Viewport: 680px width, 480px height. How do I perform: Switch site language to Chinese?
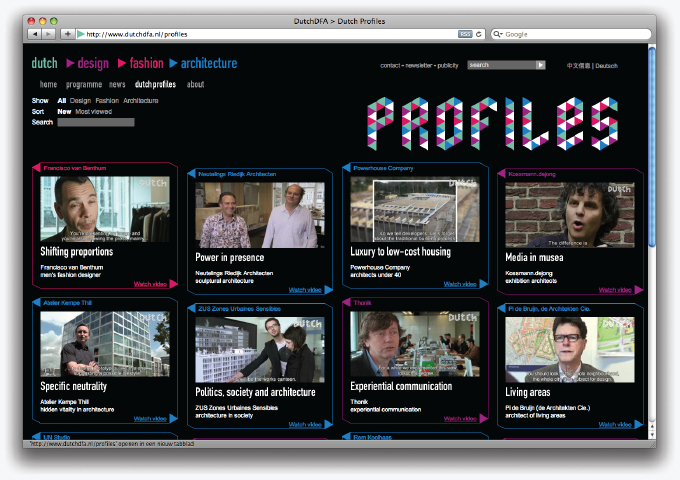click(x=578, y=66)
